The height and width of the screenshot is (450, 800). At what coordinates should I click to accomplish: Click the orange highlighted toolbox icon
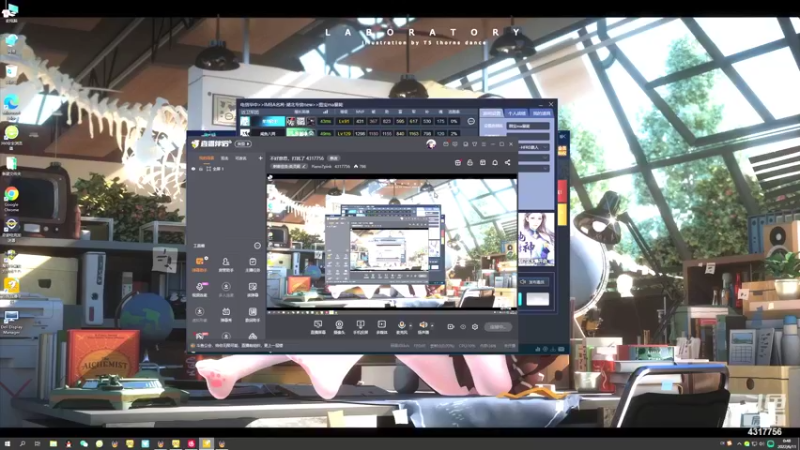tap(199, 264)
